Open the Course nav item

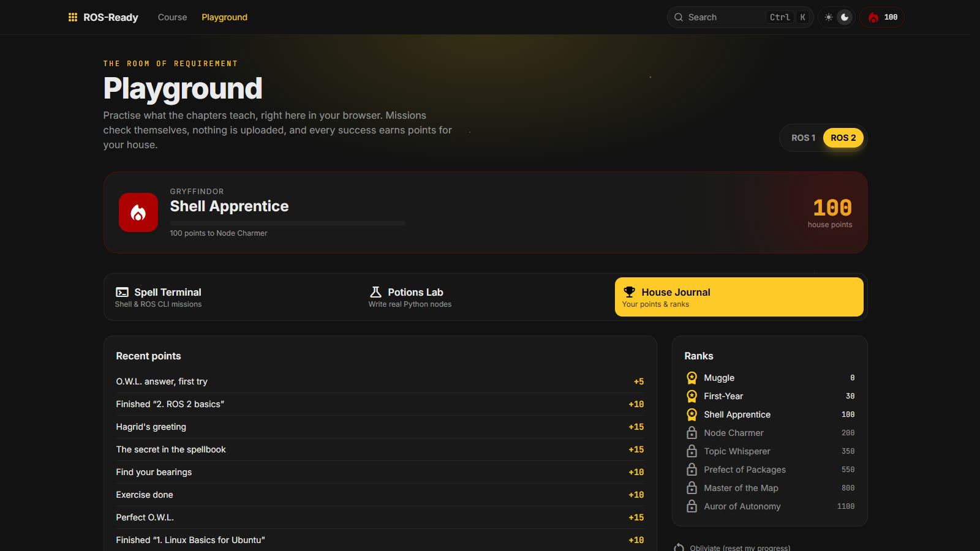pos(173,17)
